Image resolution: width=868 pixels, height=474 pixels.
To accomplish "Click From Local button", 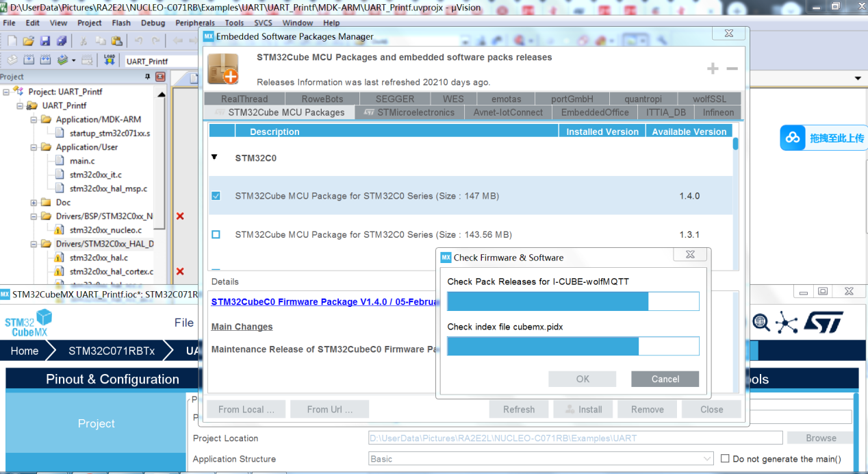I will pos(246,410).
